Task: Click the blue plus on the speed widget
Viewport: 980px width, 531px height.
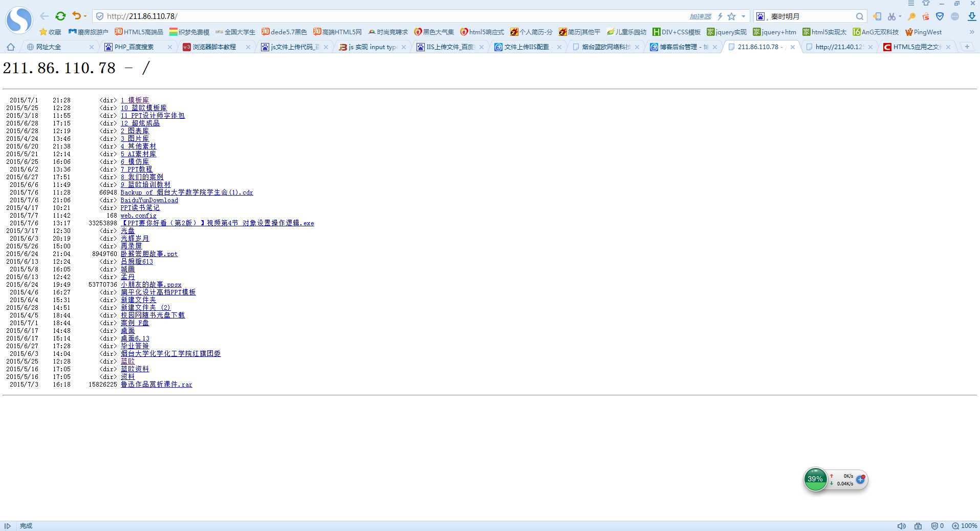Action: coord(861,479)
